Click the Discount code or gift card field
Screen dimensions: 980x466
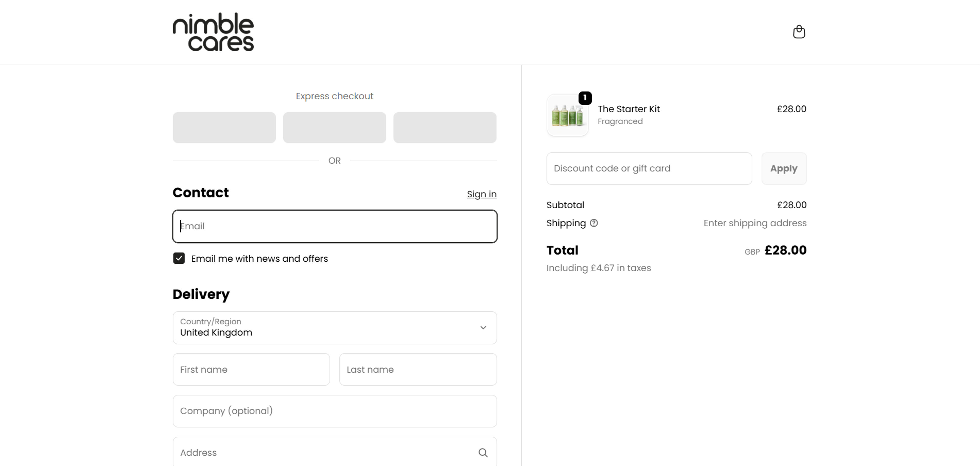click(649, 169)
